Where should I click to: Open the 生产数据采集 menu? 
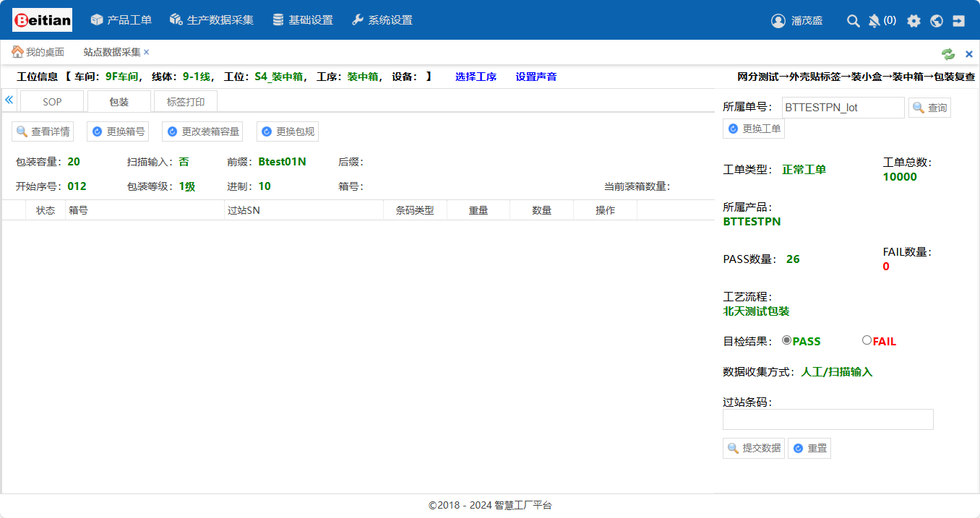pos(212,20)
